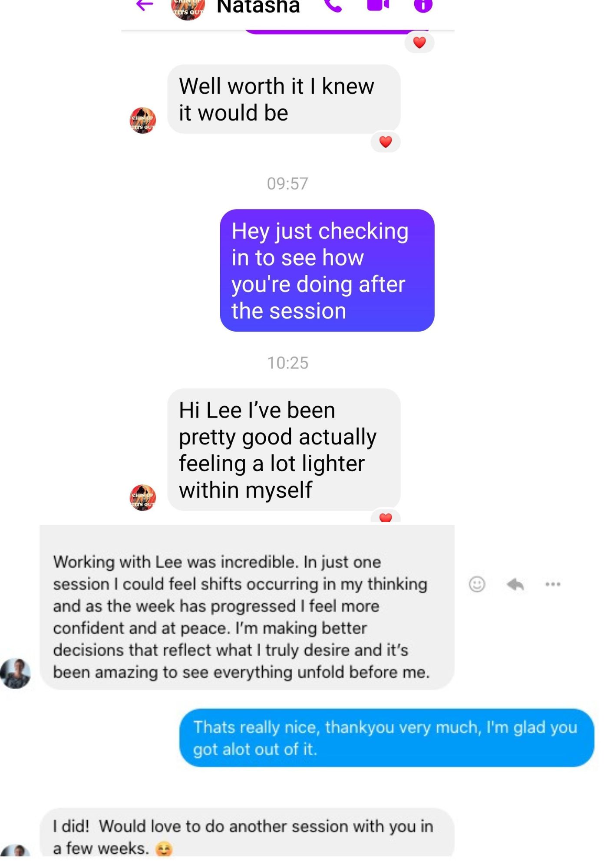The height and width of the screenshot is (868, 614).
Task: Open the conversation info icon
Action: [x=423, y=5]
